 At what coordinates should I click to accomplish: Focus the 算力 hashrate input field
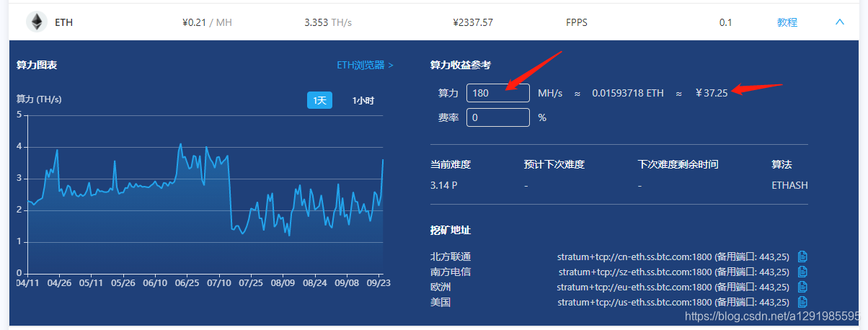498,93
